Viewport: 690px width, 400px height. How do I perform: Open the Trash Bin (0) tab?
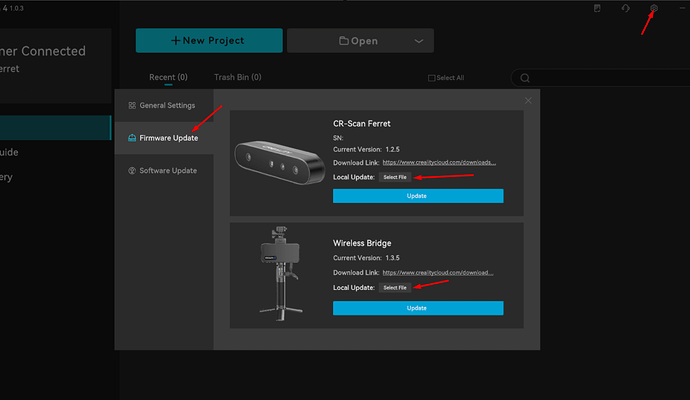[x=238, y=77]
